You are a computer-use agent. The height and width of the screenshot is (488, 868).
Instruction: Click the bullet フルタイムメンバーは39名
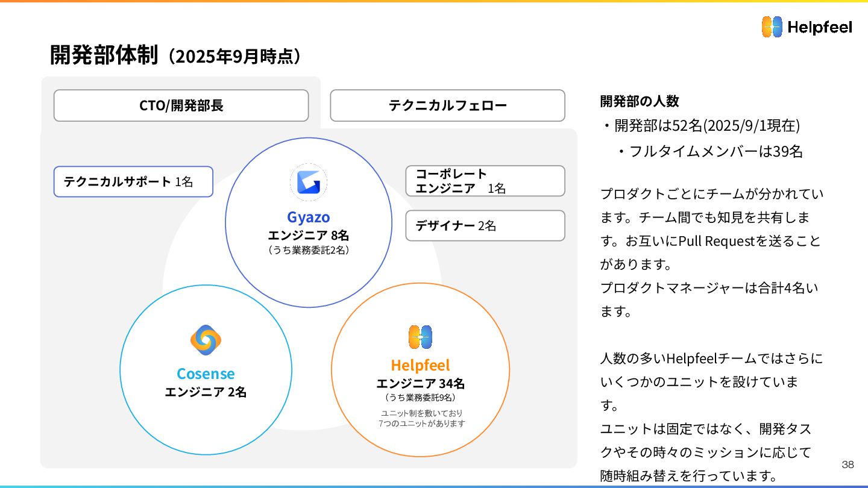[709, 151]
